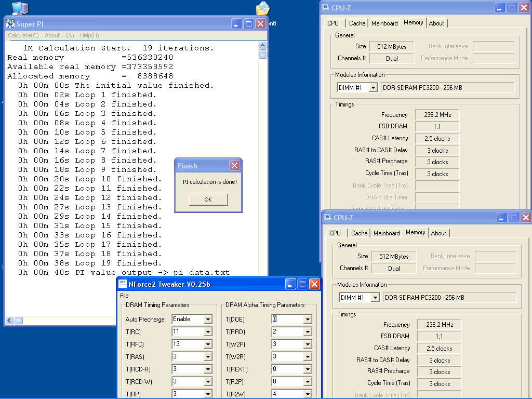Image resolution: width=532 pixels, height=399 pixels.
Task: Switch to the CPU tab in lower CPU-Z
Action: pyautogui.click(x=335, y=233)
